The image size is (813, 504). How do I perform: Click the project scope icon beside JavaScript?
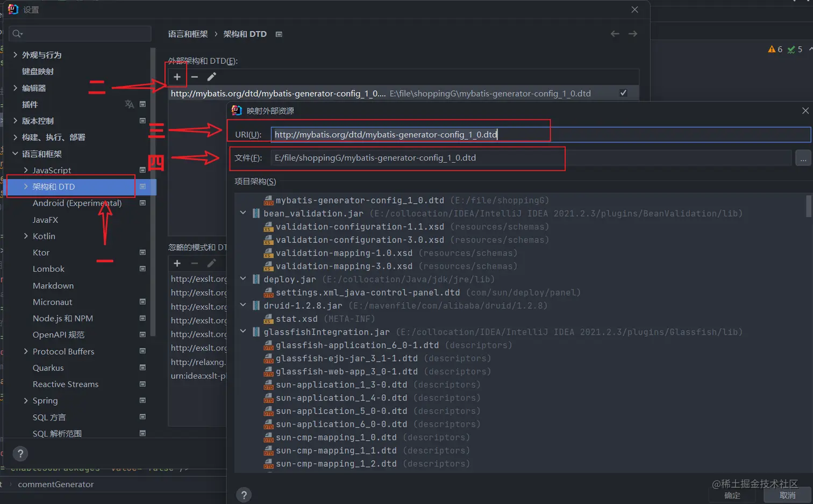point(142,170)
